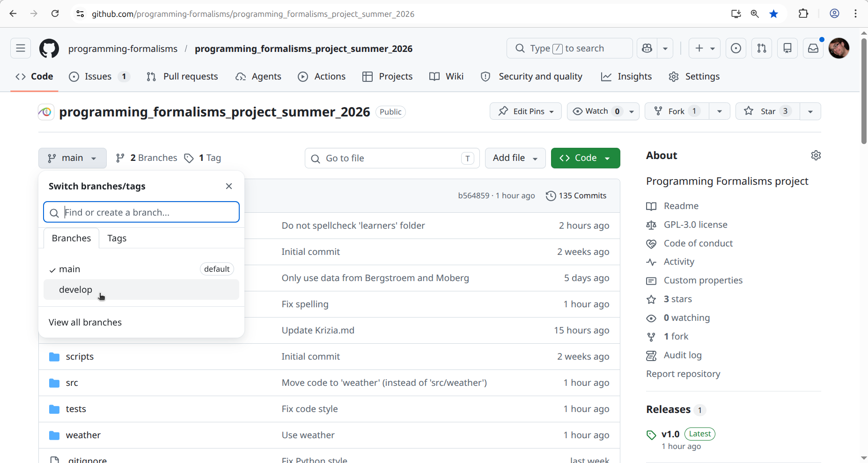Open the Watch notifications dropdown
The width and height of the screenshot is (868, 463).
[603, 111]
